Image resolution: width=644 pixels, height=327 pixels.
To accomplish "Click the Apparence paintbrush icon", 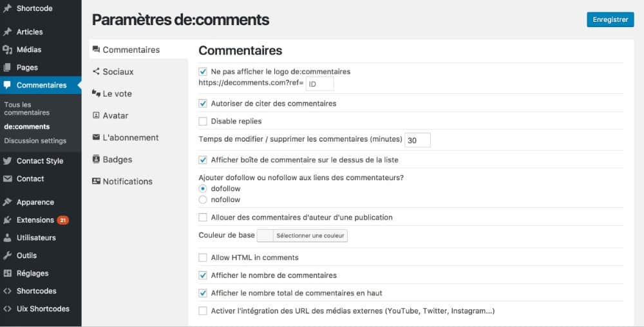I will pyautogui.click(x=7, y=202).
